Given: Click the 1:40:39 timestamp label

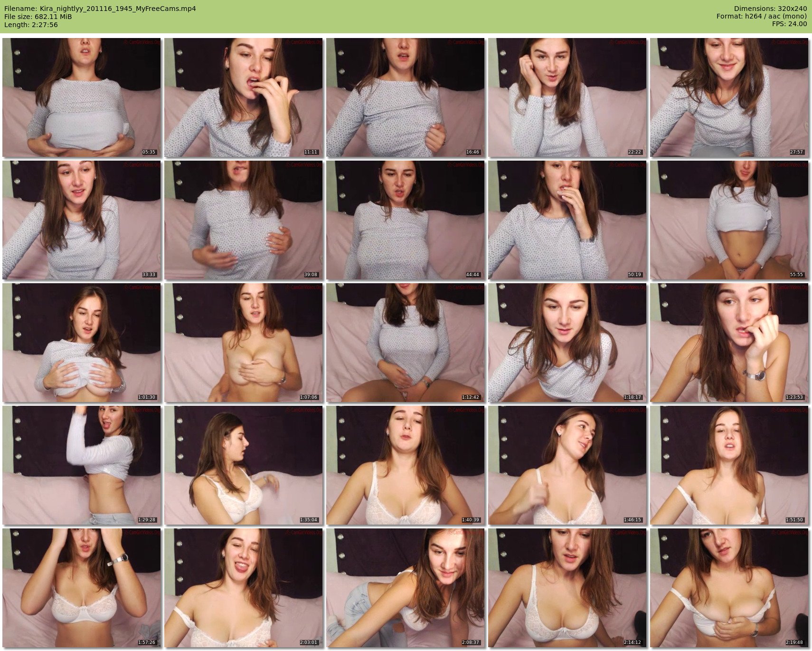Looking at the screenshot, I should pyautogui.click(x=470, y=520).
